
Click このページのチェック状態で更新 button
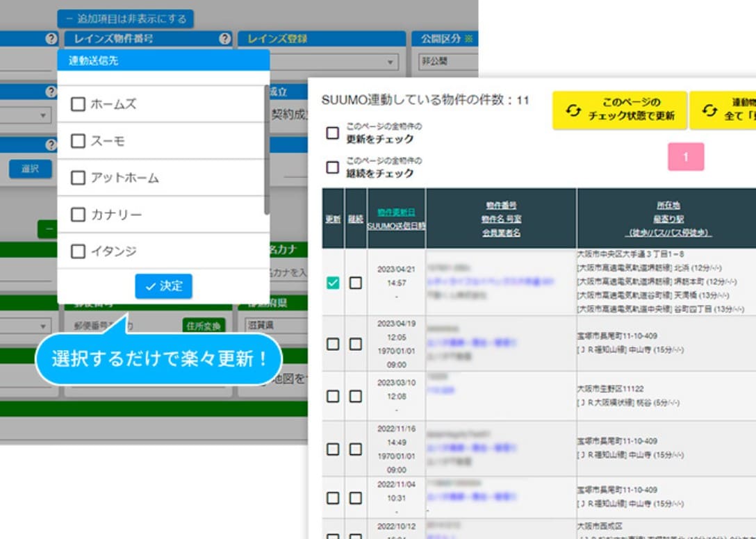620,110
